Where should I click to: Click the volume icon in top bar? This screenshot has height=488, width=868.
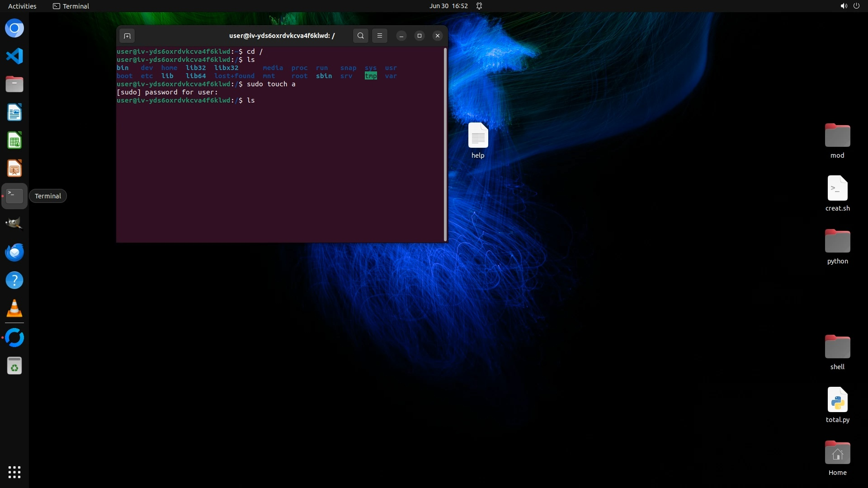[x=844, y=6]
